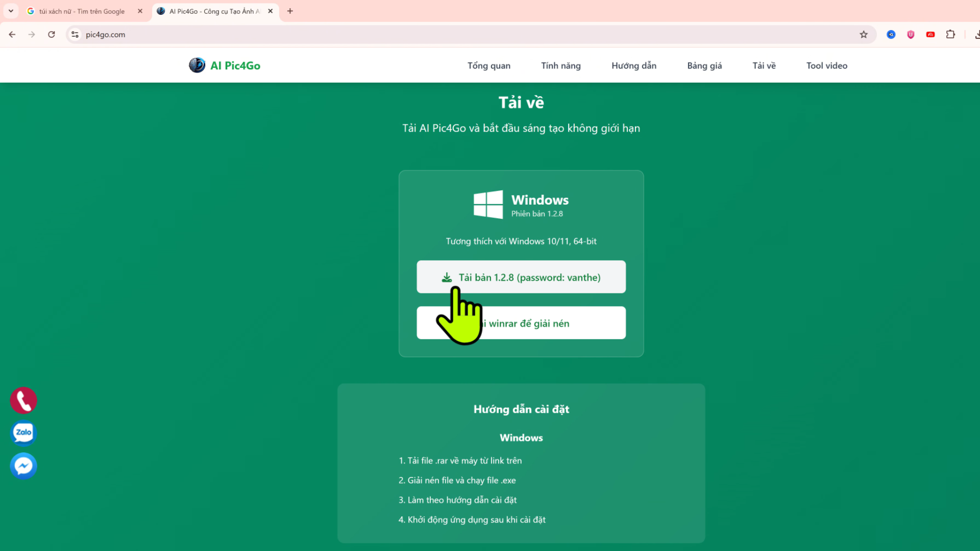980x551 pixels.
Task: Go back with the browser back arrow
Action: pos(12,35)
